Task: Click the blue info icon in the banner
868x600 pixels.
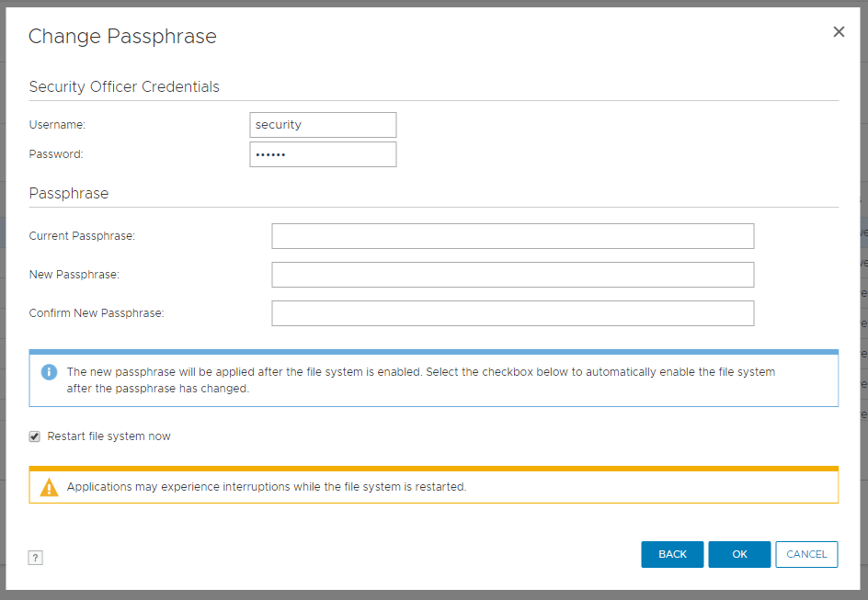Action: point(49,372)
